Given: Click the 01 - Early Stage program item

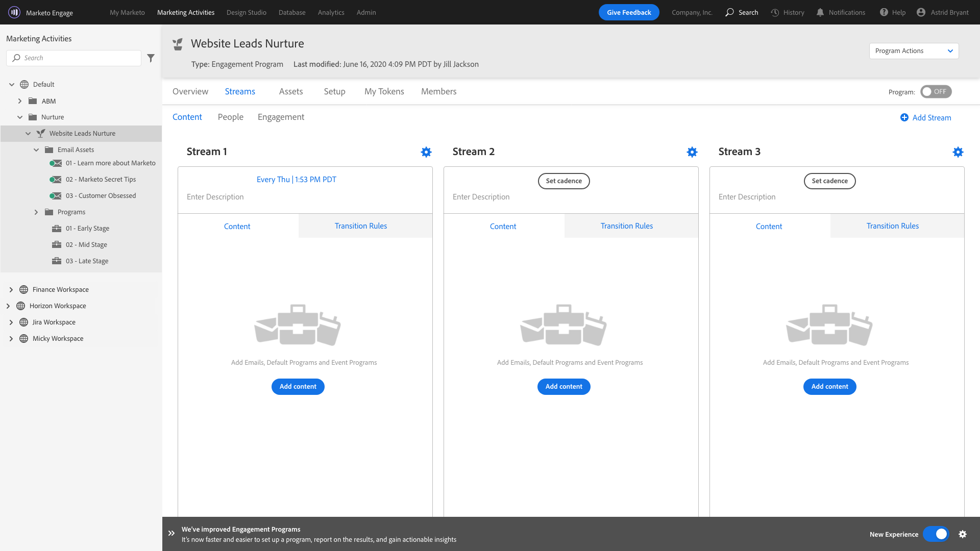Looking at the screenshot, I should [86, 228].
